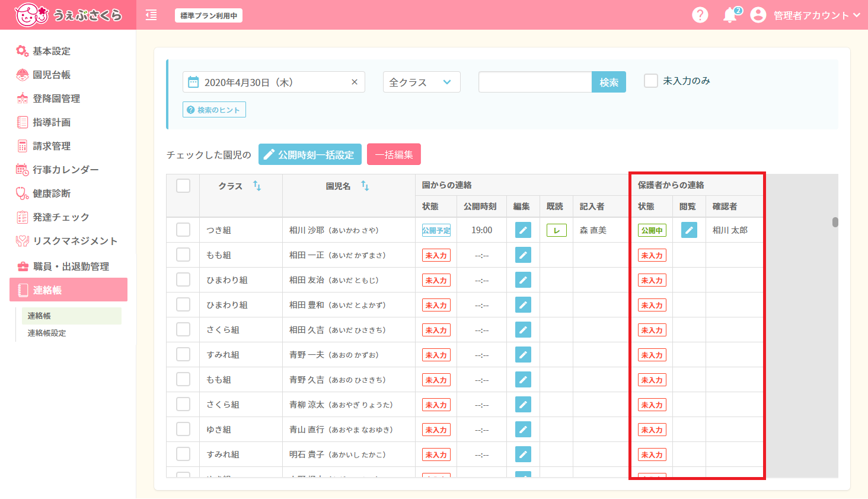The width and height of the screenshot is (868, 499).
Task: Edit 園からの連絡 for 相田 友治
Action: point(523,279)
